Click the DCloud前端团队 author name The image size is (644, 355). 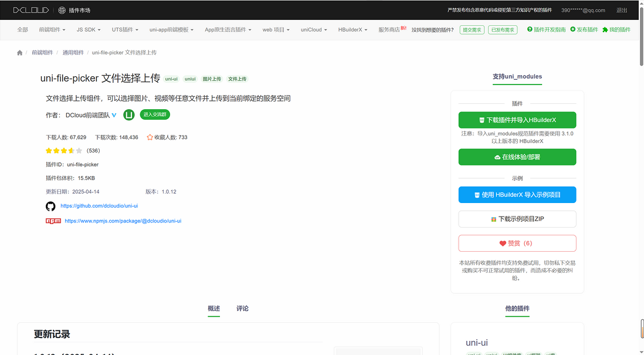click(88, 115)
